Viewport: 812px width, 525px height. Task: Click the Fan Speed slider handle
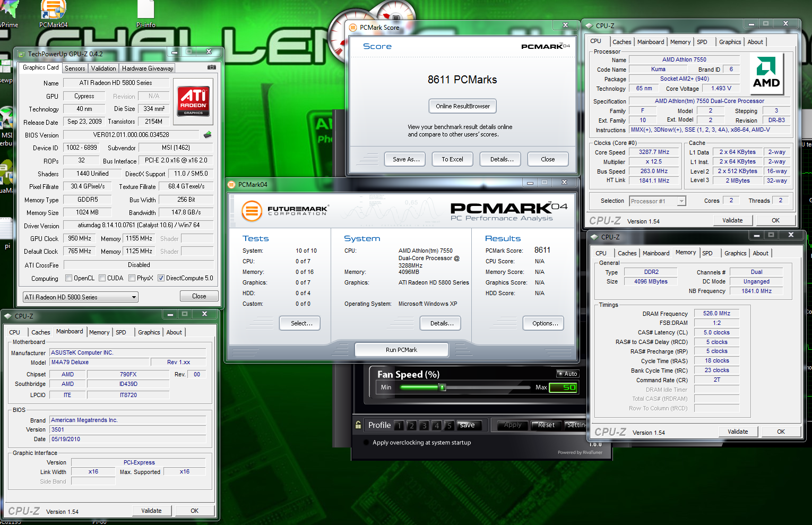443,388
